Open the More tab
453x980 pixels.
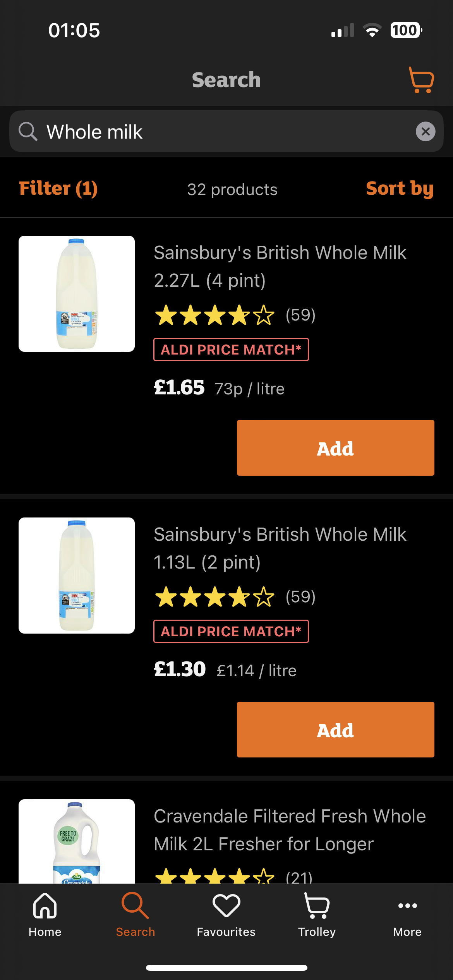(407, 915)
